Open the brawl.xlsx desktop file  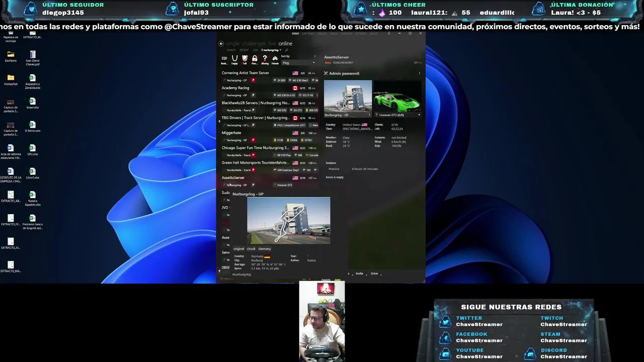[x=33, y=103]
